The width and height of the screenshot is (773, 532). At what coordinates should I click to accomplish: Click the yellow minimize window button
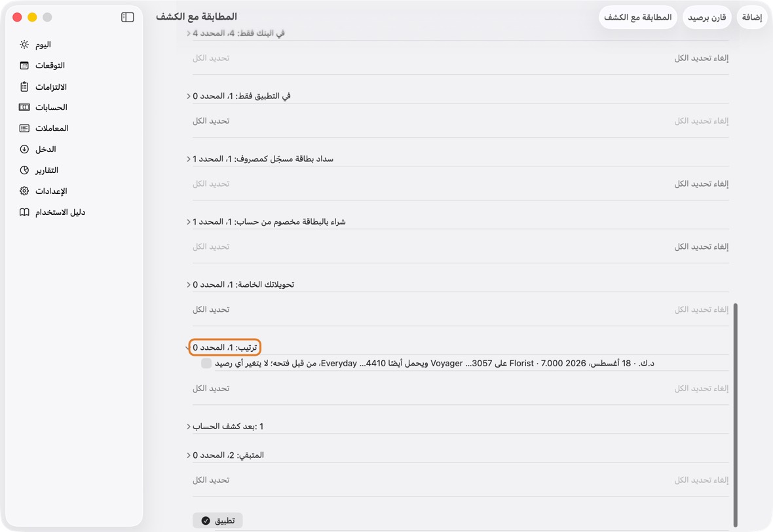pos(32,17)
